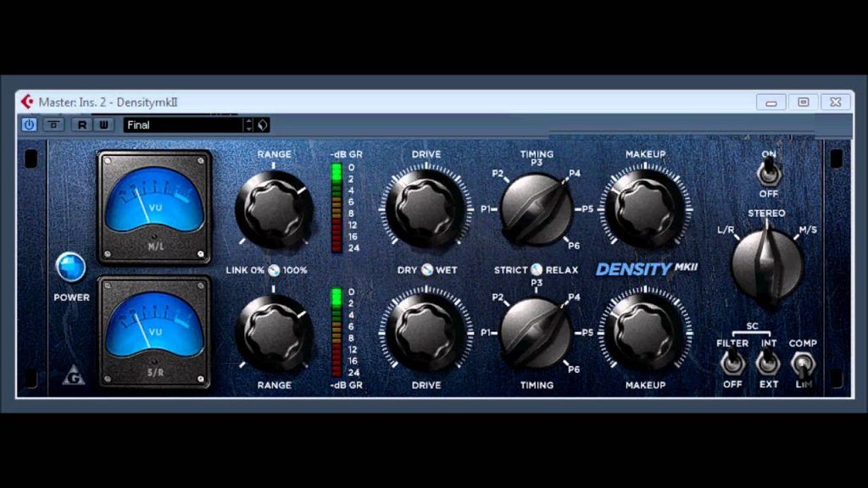Click the LINK 0%/100% switch

(274, 269)
